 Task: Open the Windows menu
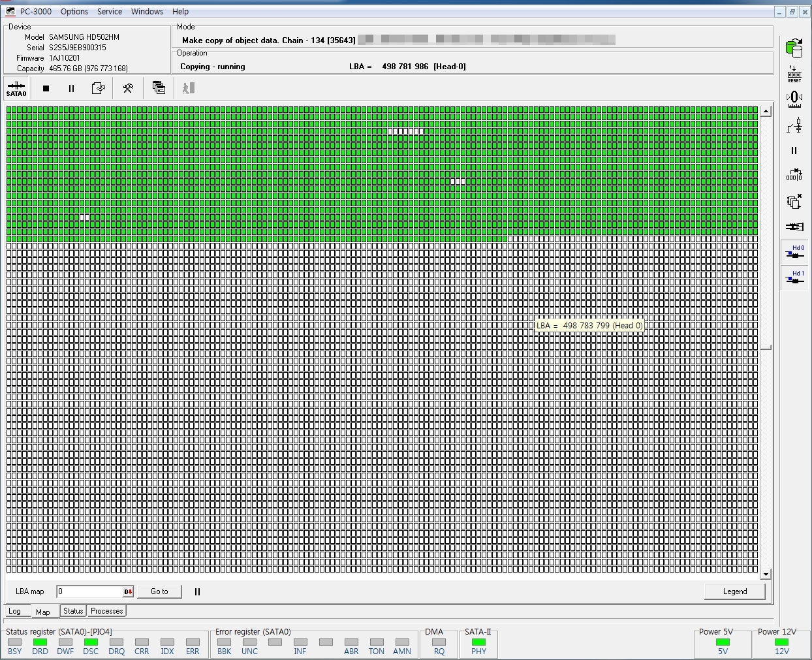coord(147,11)
